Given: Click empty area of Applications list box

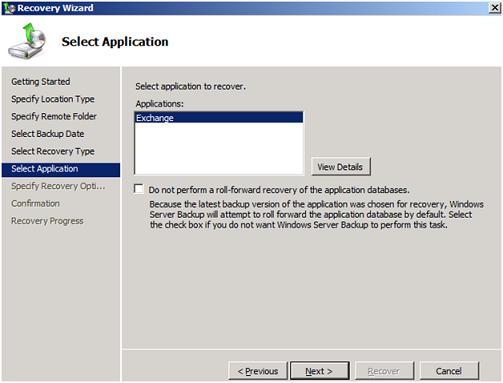Looking at the screenshot, I should pyautogui.click(x=219, y=148).
